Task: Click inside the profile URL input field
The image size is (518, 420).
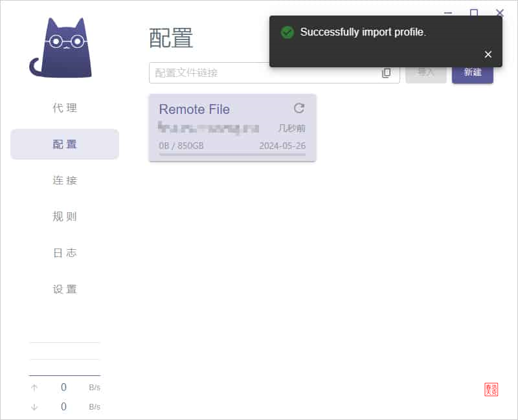Action: [259, 73]
